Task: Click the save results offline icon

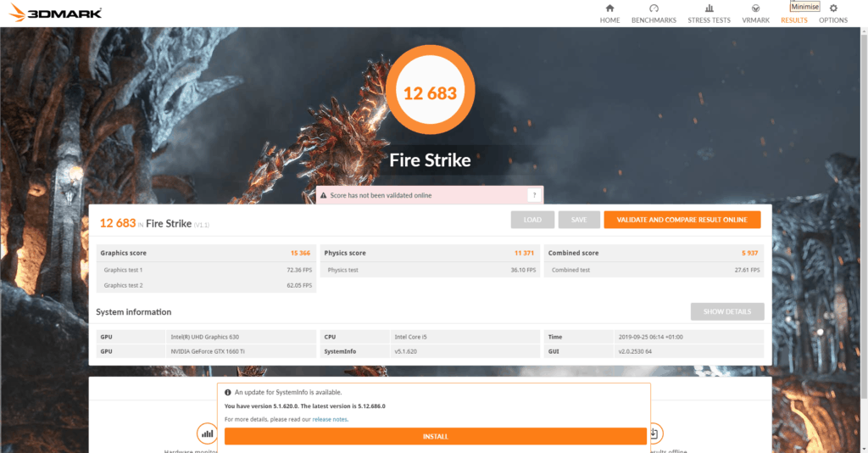Action: [x=654, y=433]
